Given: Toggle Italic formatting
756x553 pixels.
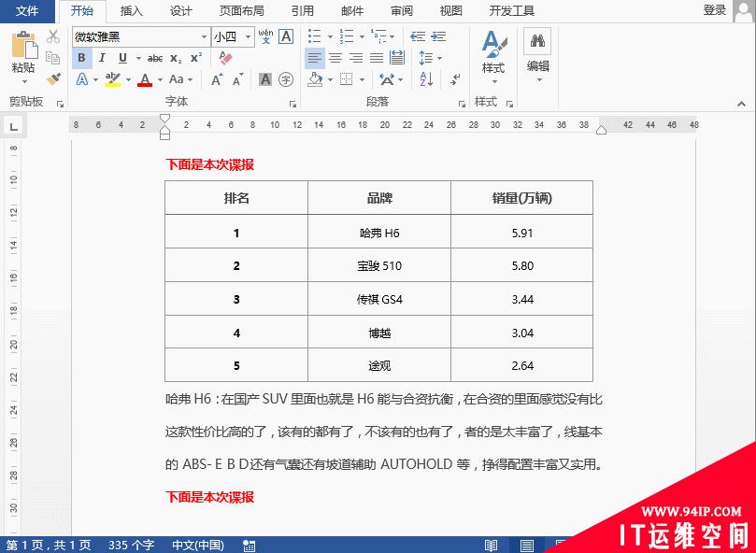Looking at the screenshot, I should pos(102,58).
